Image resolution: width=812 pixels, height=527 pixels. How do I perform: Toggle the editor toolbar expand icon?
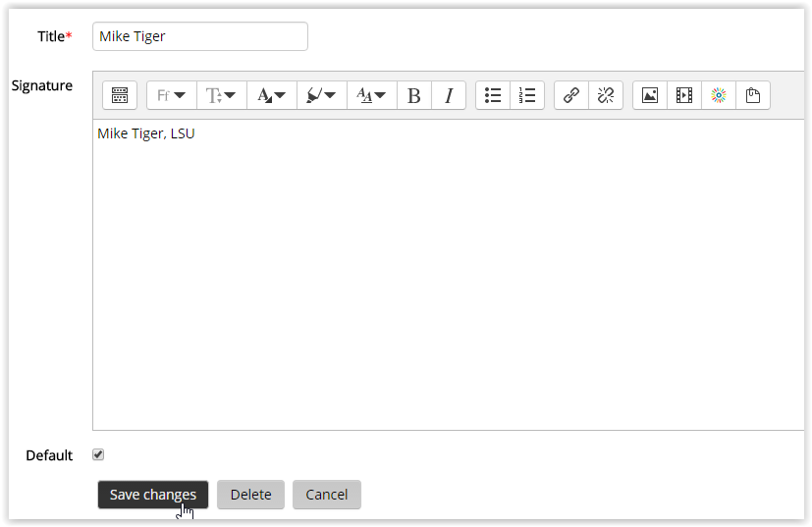[120, 95]
